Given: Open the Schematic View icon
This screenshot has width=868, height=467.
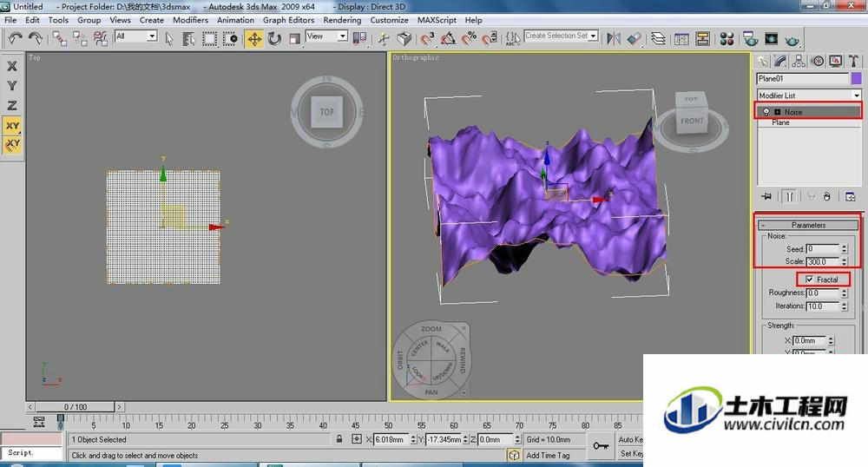Looking at the screenshot, I should [702, 38].
